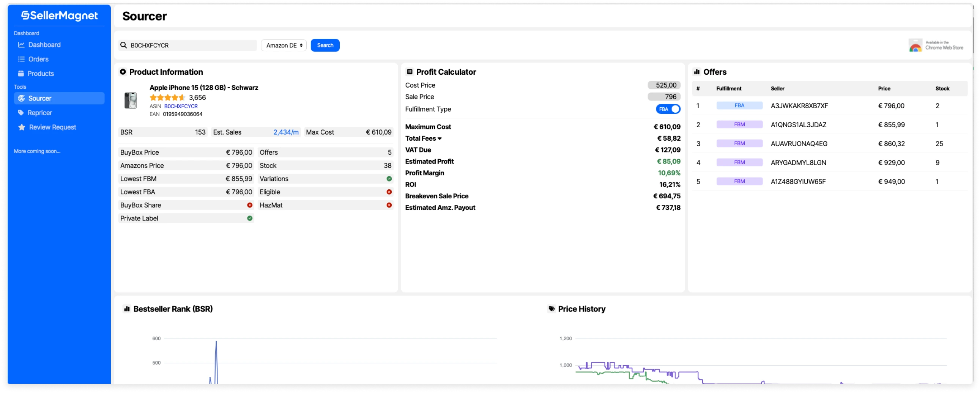This screenshot has height=393, width=980.
Task: Click the BuyBox Share red cross indicator
Action: click(250, 205)
